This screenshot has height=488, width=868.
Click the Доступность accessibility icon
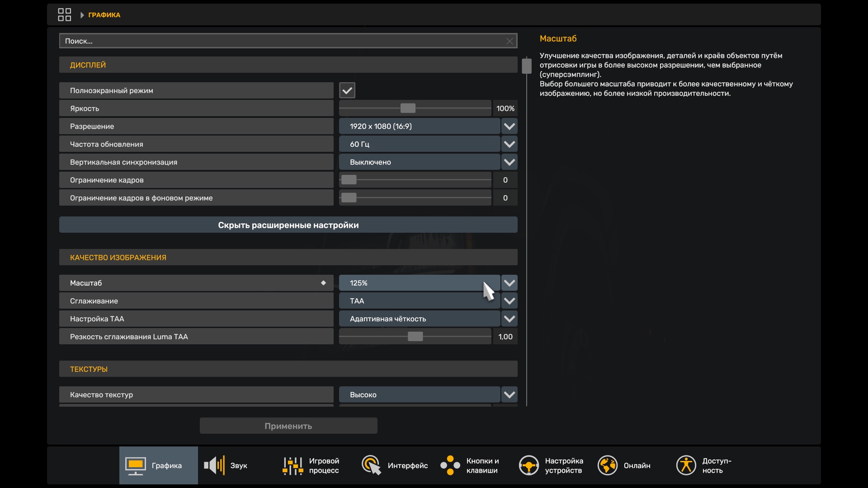tap(686, 466)
